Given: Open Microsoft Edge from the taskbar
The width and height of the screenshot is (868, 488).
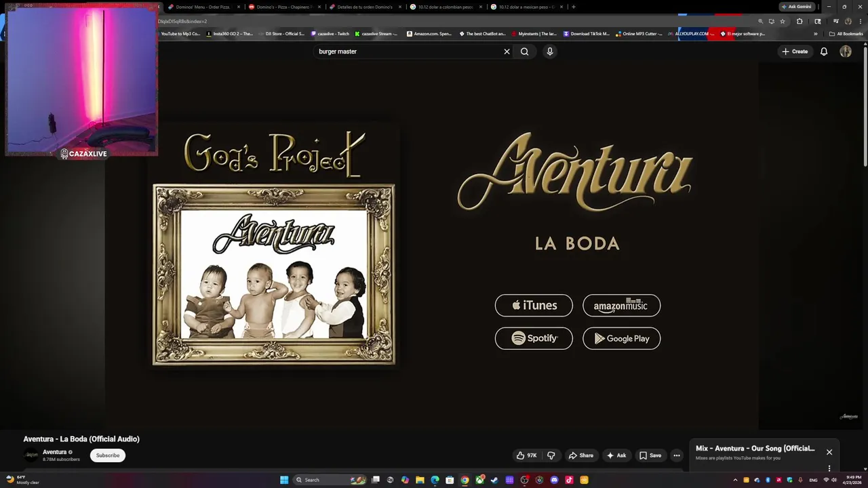Looking at the screenshot, I should 435,480.
